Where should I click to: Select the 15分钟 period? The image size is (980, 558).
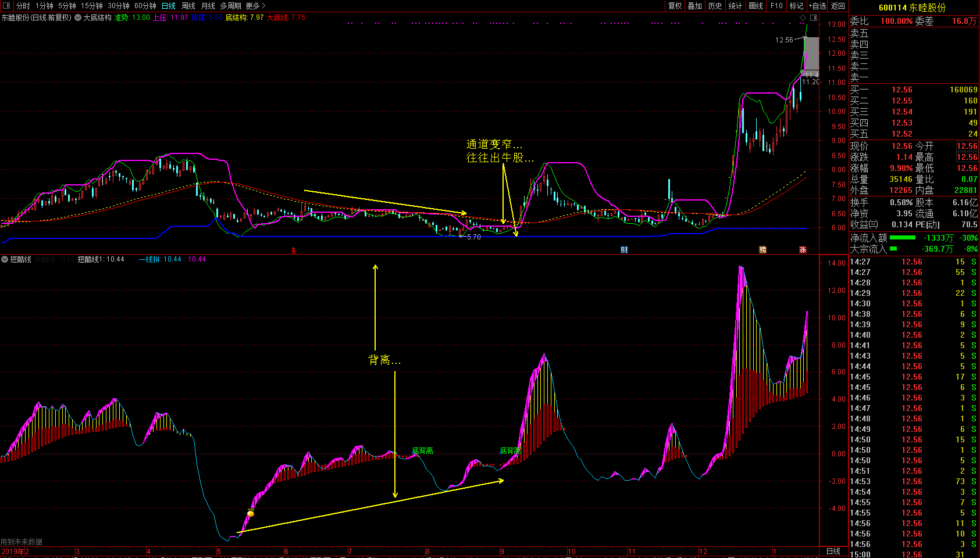[x=92, y=6]
